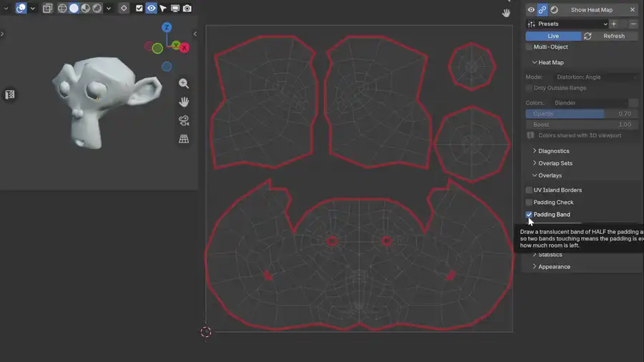Toggle the selectable arrow filter icon
The image size is (644, 362).
163,8
